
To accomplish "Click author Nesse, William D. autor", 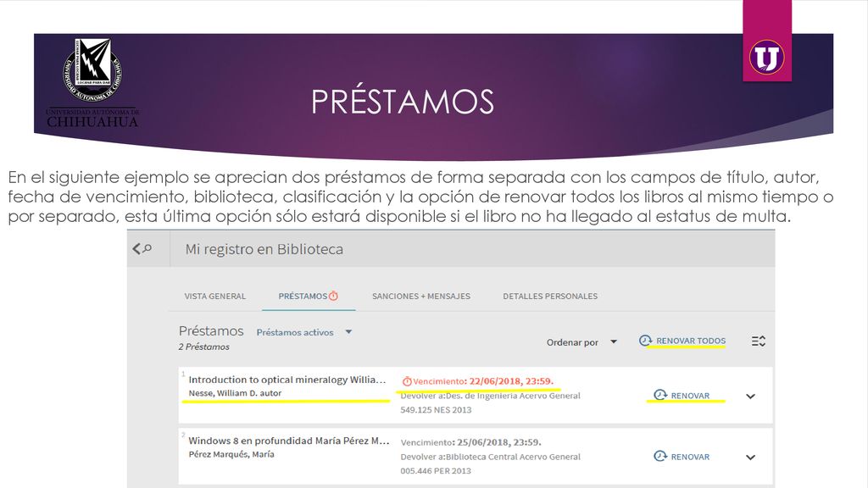I will pyautogui.click(x=236, y=393).
